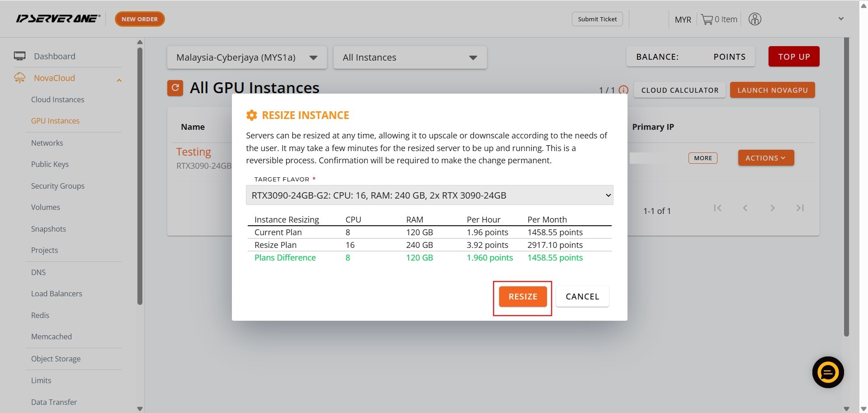Click the Dashboard monitor icon
This screenshot has width=868, height=413.
click(x=19, y=56)
